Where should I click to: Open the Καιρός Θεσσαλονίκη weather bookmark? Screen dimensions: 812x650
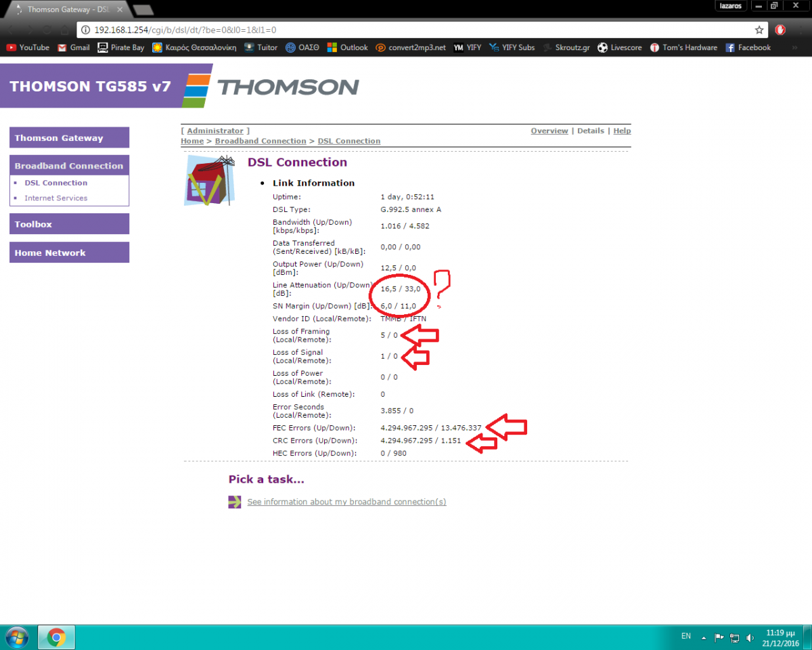coord(194,47)
